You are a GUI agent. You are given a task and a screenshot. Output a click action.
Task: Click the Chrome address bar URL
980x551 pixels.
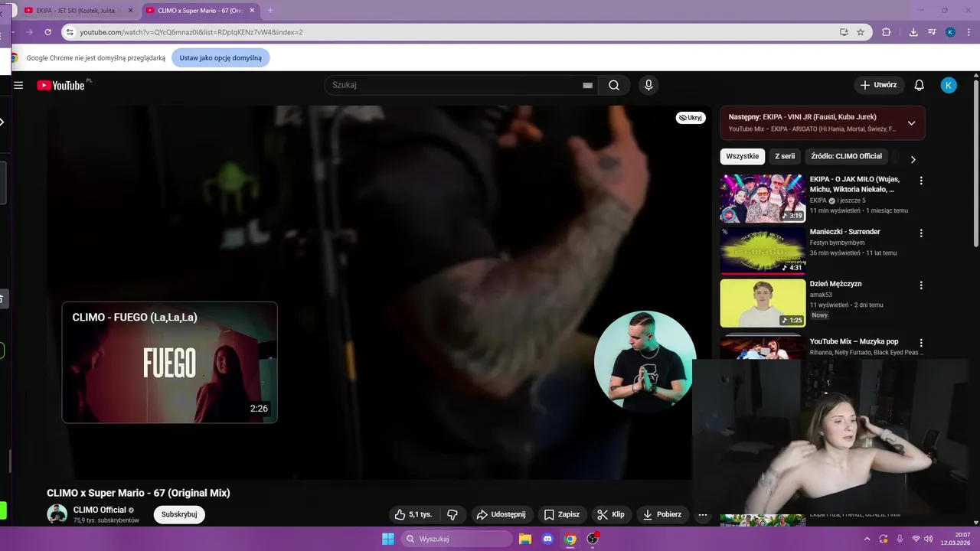(191, 32)
